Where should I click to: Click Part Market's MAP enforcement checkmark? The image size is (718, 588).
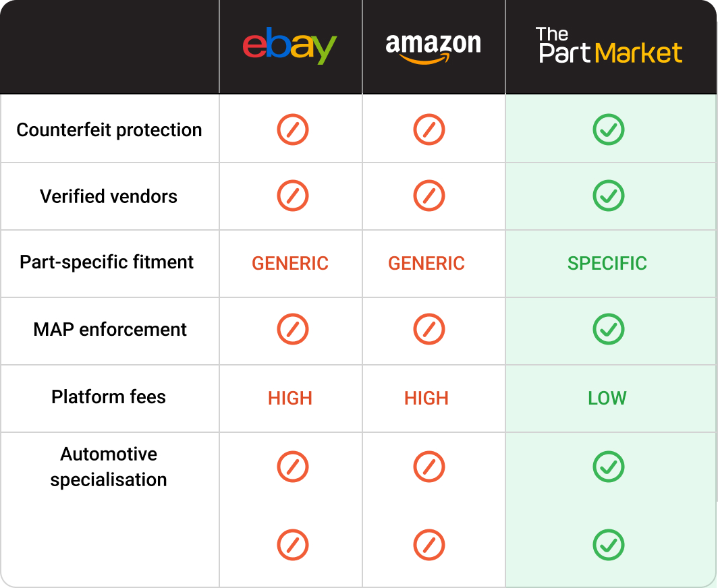[609, 330]
